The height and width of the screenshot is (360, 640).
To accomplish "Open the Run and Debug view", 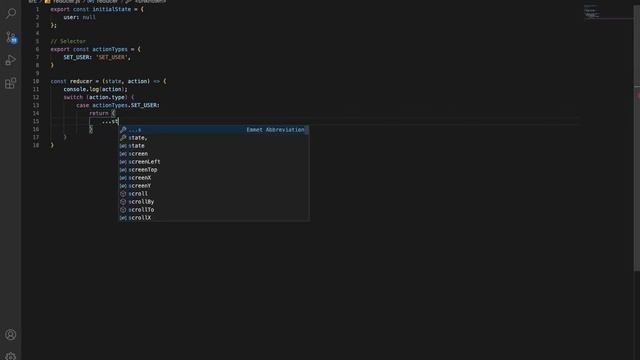I will [11, 60].
